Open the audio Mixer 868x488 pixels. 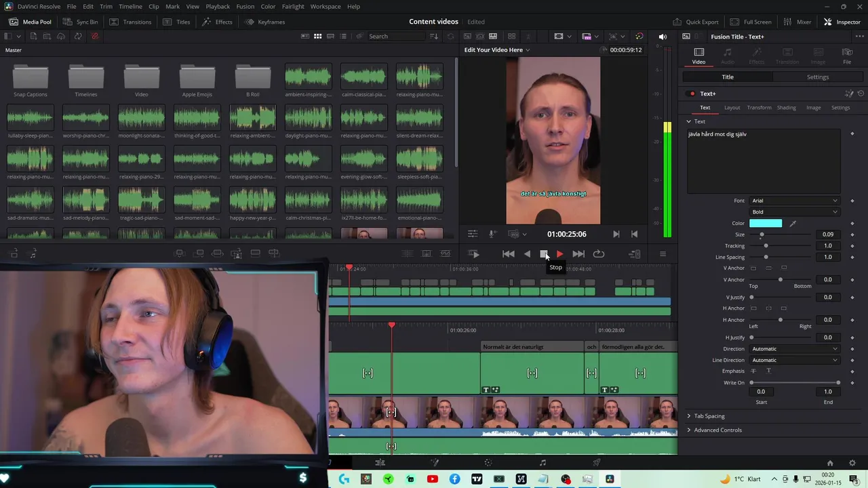click(x=797, y=22)
